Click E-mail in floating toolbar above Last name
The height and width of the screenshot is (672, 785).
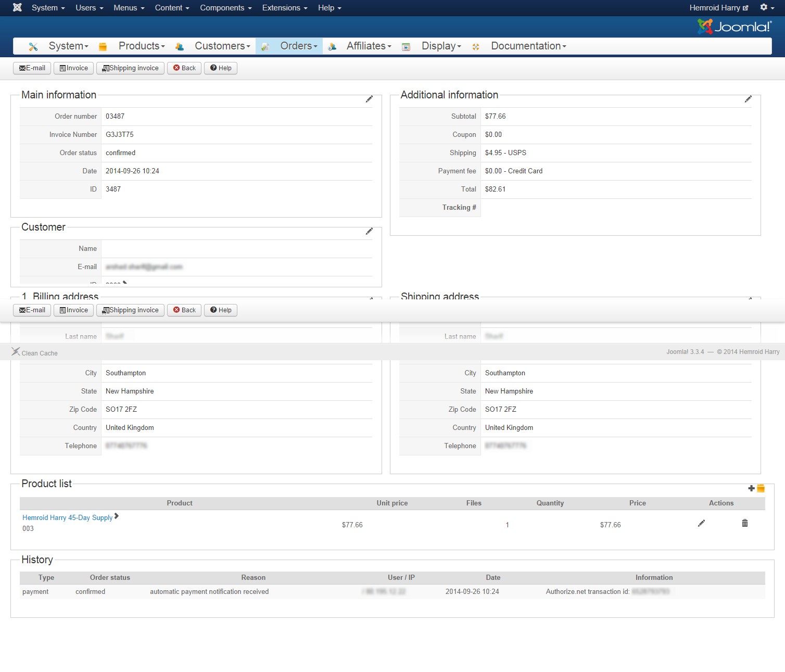[x=32, y=310]
